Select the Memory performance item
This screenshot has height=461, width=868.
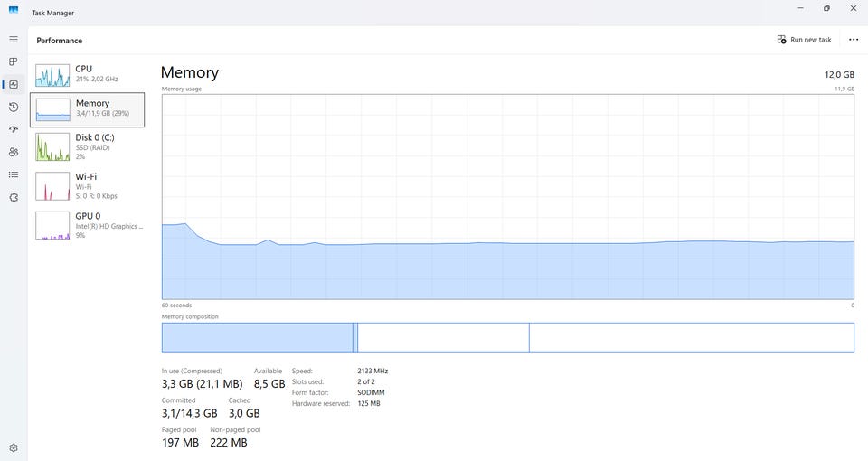click(88, 109)
